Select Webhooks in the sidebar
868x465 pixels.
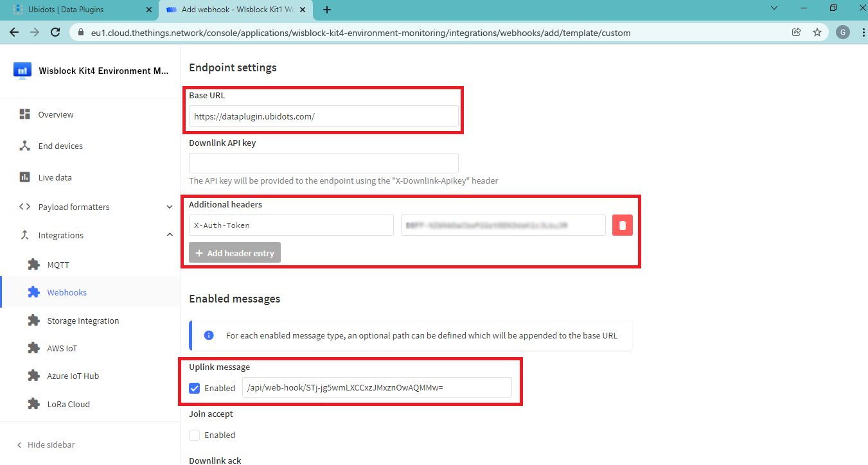pos(66,293)
